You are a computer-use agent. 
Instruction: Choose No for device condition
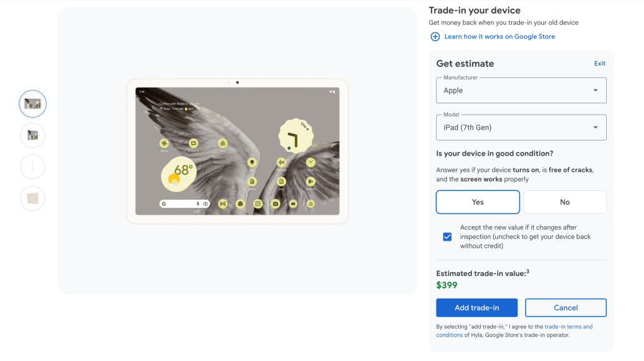[565, 202]
